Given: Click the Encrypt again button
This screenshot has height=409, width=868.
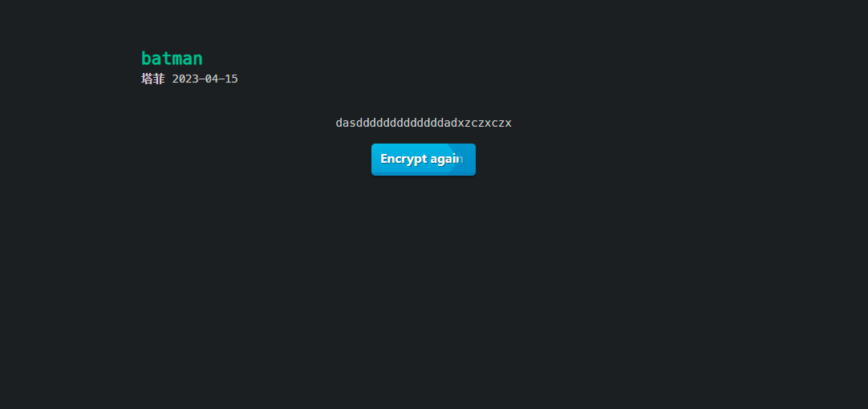Looking at the screenshot, I should click(424, 160).
